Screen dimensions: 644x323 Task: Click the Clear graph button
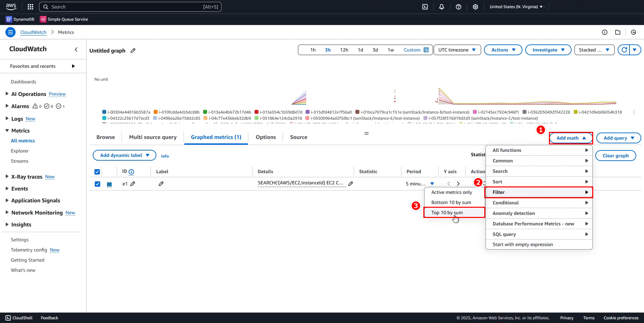[x=615, y=156]
